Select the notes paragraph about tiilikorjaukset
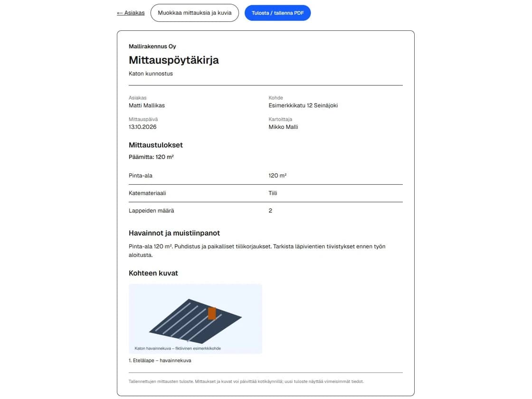 pos(257,251)
